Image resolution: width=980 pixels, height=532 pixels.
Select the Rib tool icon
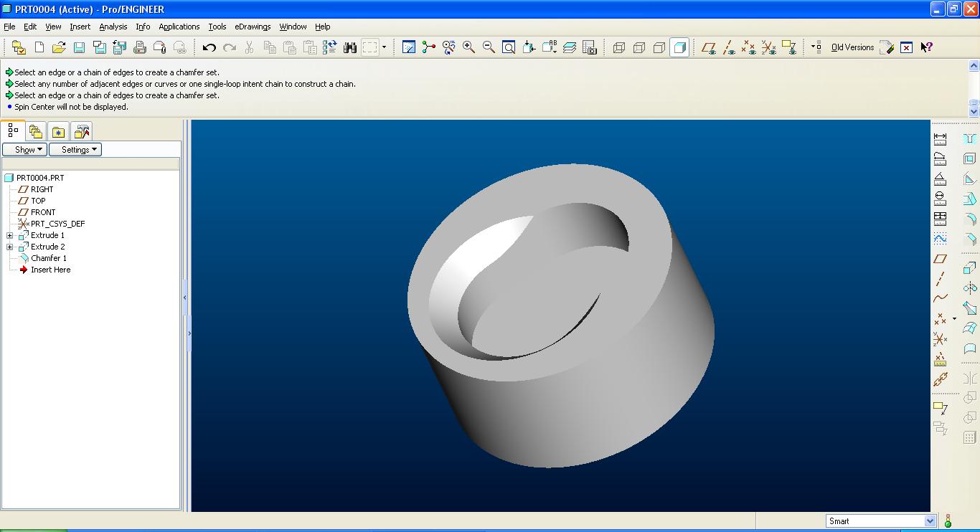[970, 179]
